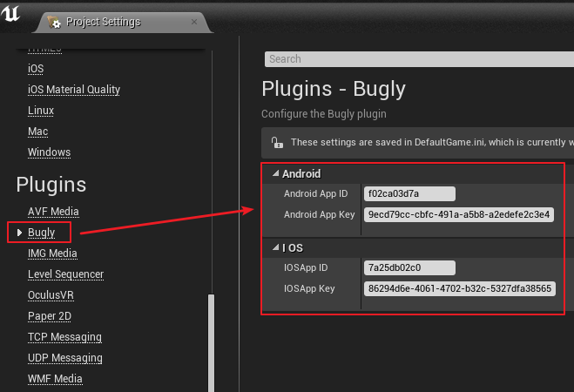Open Paper 2D plugin settings
The width and height of the screenshot is (574, 392).
tap(50, 316)
